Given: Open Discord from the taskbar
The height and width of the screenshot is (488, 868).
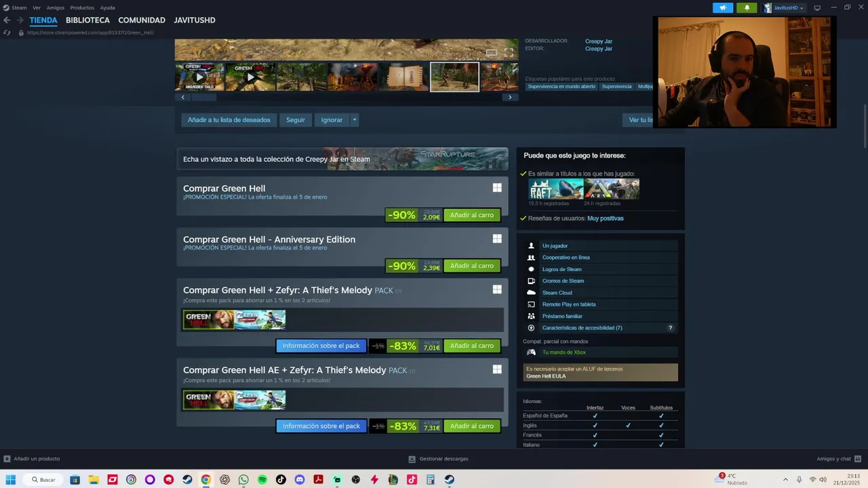Looking at the screenshot, I should (x=300, y=480).
